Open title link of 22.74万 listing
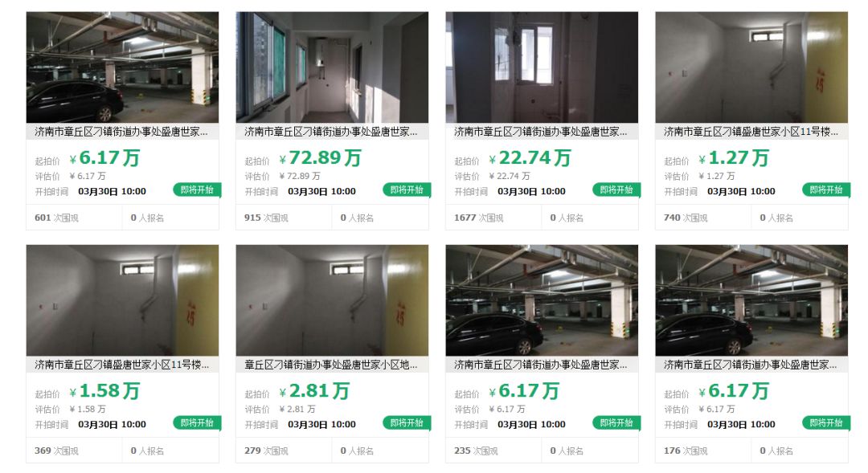Viewport: 868px width, 473px height. tap(541, 132)
